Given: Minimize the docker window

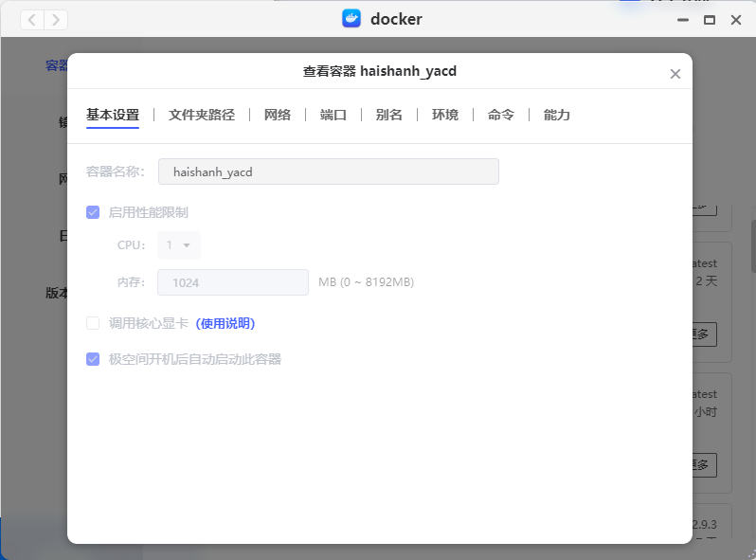Looking at the screenshot, I should click(682, 19).
